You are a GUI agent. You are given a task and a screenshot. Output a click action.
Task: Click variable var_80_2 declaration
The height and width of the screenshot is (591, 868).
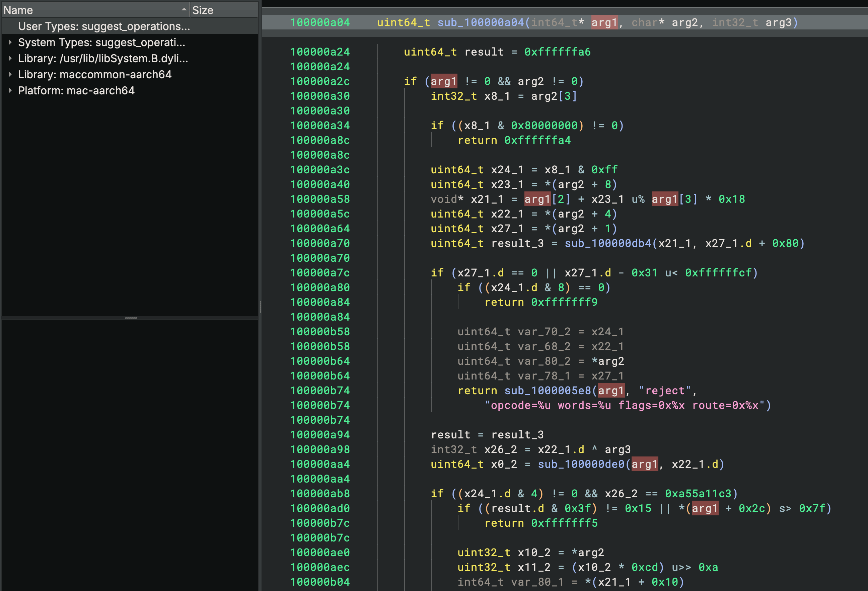click(x=545, y=361)
